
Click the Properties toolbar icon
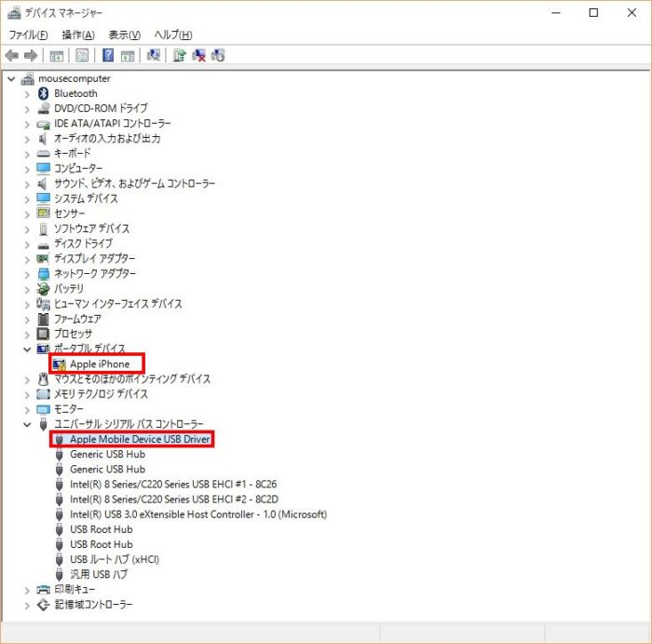[x=82, y=55]
